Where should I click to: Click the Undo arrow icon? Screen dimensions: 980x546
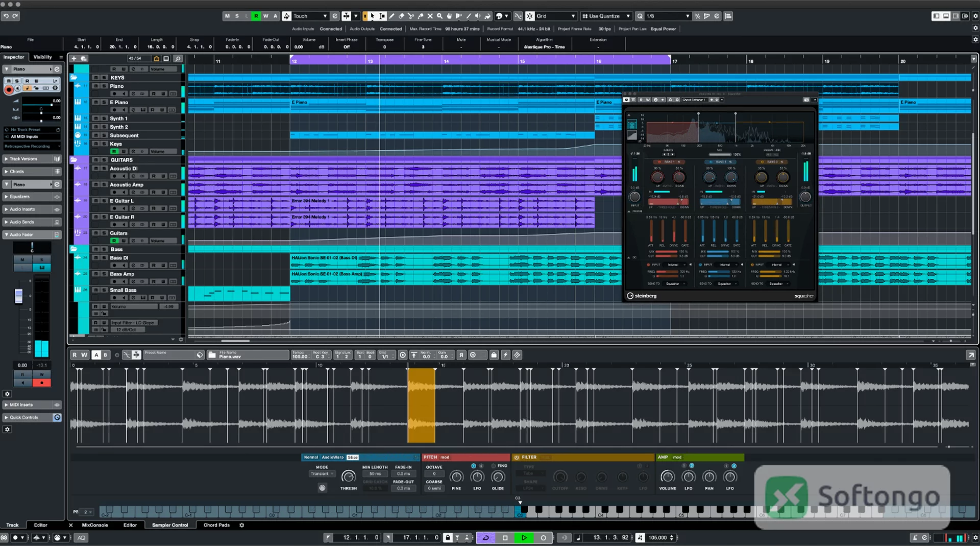click(x=6, y=16)
